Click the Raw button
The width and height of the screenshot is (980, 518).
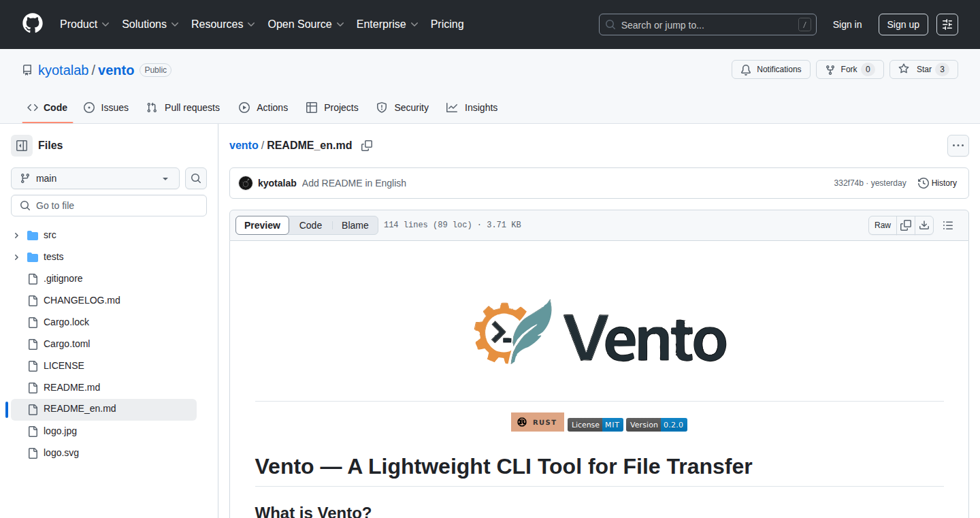pyautogui.click(x=883, y=225)
